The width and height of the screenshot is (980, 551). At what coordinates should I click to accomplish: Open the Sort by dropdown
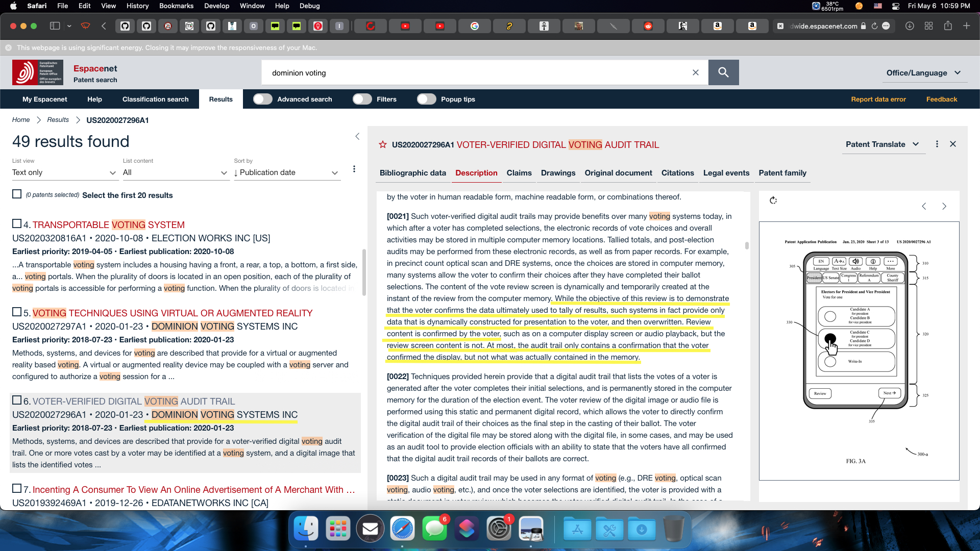coord(287,172)
